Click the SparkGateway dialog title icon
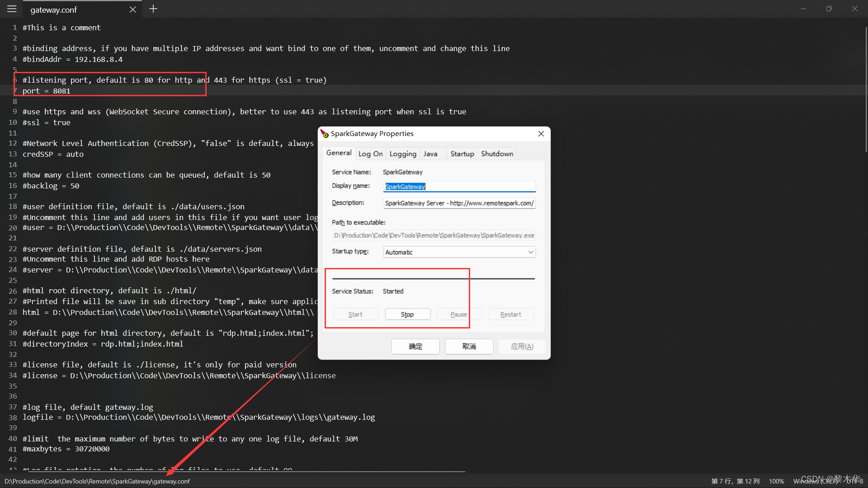The width and height of the screenshot is (868, 488). click(324, 133)
